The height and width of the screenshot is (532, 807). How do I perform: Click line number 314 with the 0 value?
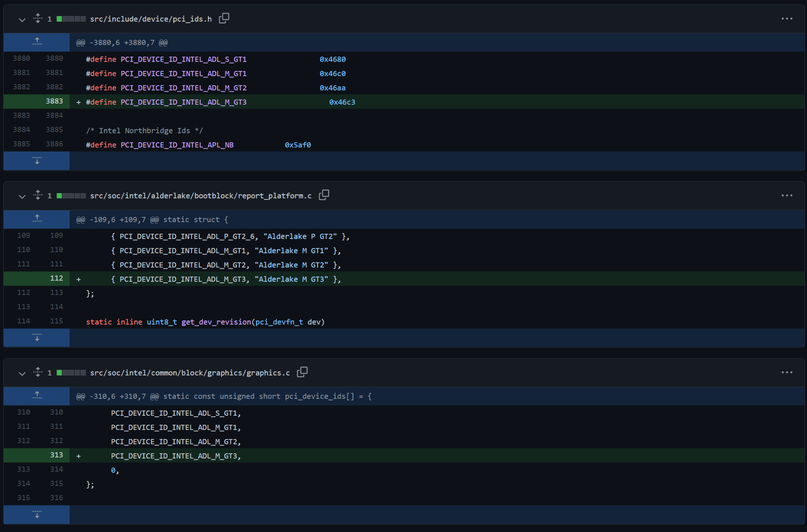point(56,469)
